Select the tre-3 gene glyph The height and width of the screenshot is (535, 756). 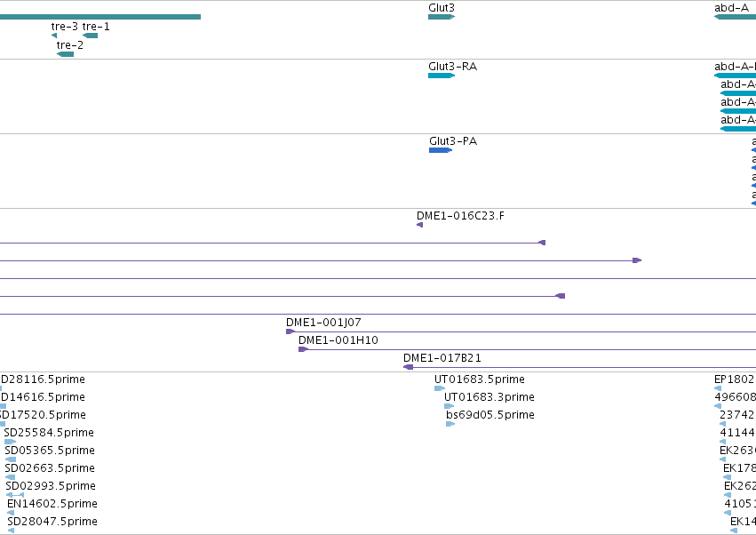tap(54, 36)
